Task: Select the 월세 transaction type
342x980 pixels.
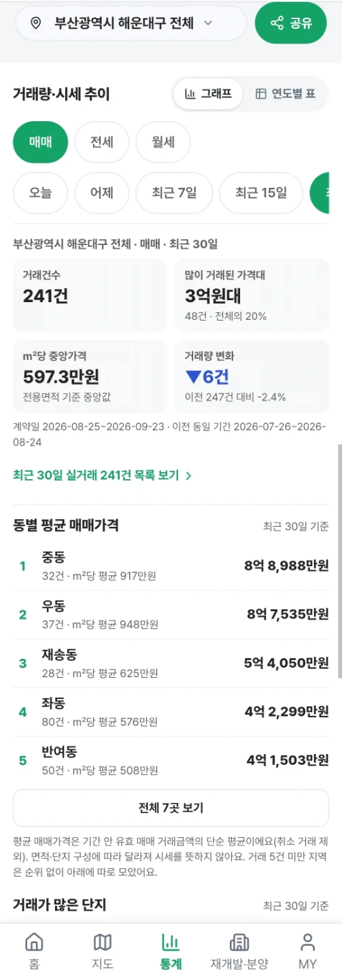Action: [163, 142]
